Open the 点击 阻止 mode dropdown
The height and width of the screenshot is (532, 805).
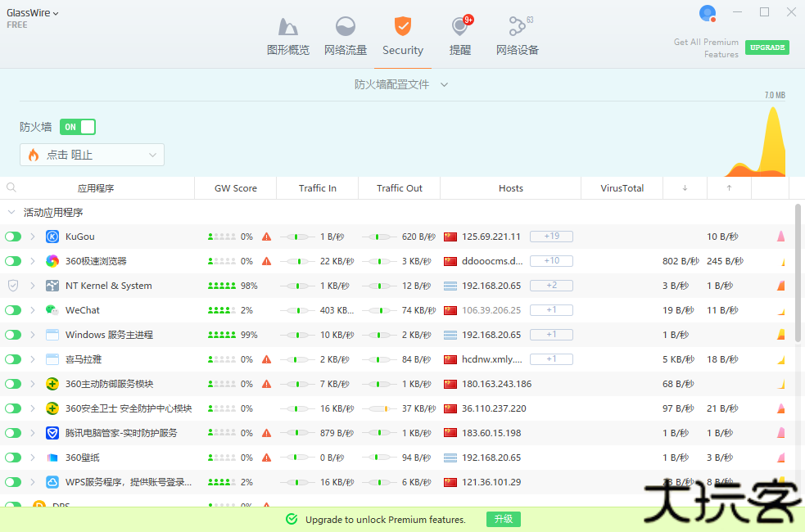click(x=92, y=155)
